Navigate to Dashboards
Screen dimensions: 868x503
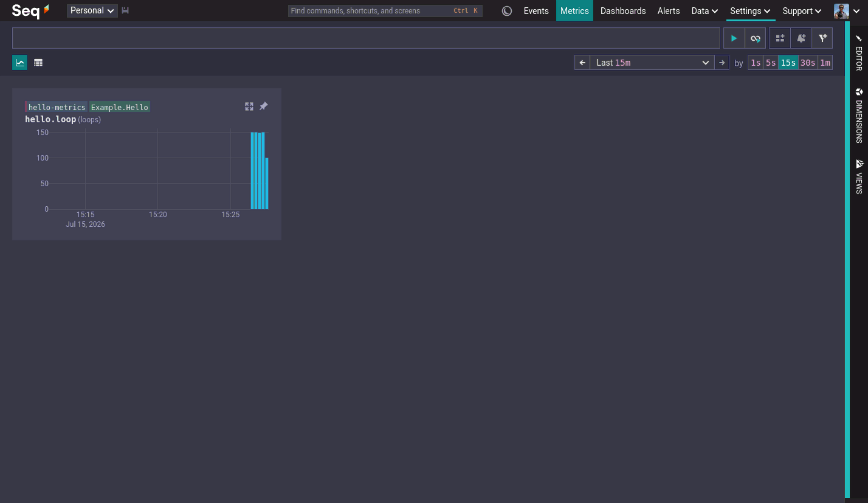tap(623, 11)
